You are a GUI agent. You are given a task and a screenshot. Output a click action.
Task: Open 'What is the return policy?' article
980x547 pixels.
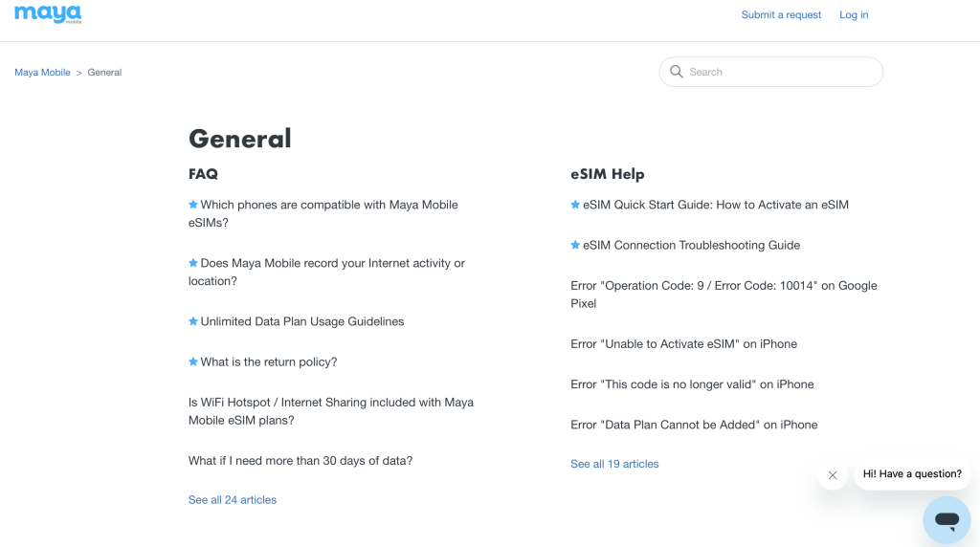click(x=269, y=362)
